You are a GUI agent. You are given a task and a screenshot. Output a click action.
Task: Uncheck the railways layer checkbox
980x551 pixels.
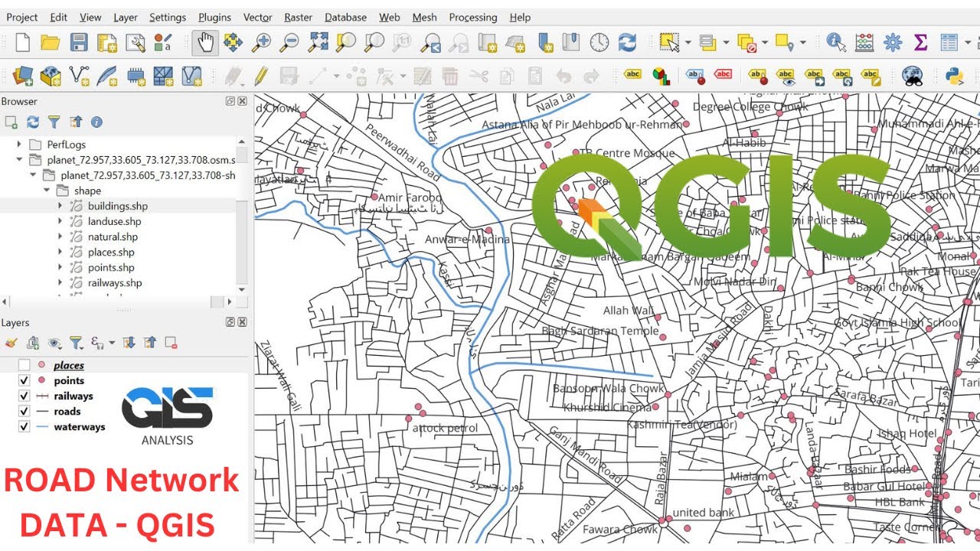(24, 396)
